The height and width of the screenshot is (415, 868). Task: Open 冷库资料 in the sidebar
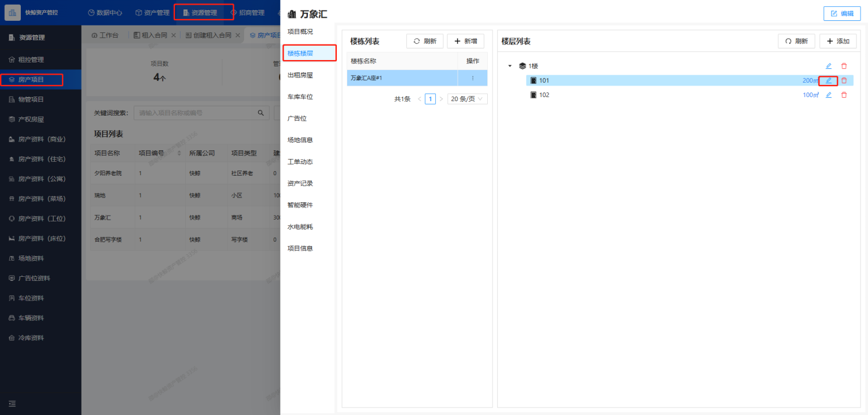coord(41,338)
